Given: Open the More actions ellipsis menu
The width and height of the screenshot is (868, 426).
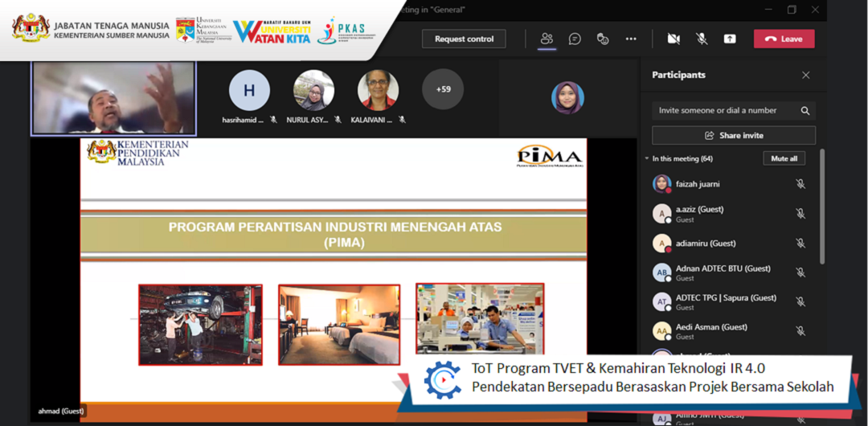Looking at the screenshot, I should point(631,39).
